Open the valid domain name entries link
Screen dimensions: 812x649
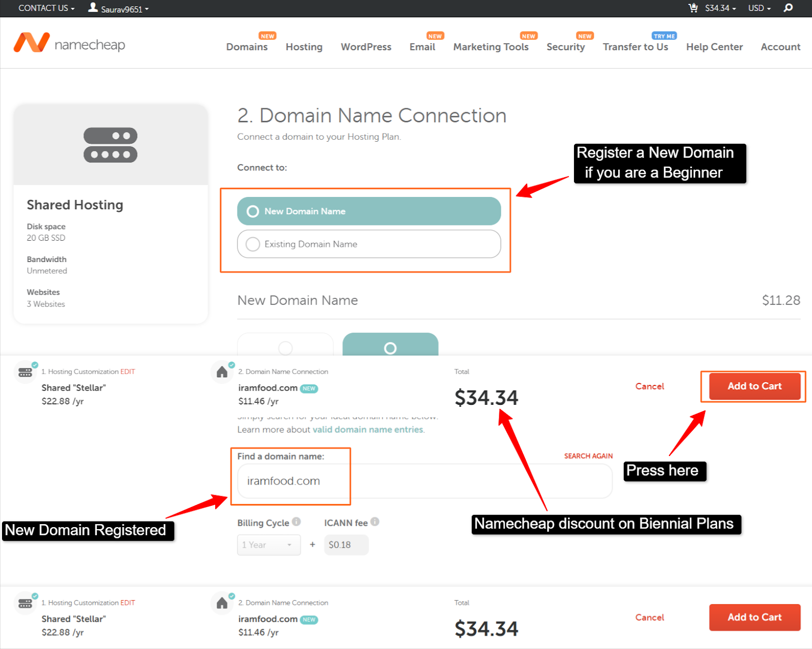tap(368, 430)
